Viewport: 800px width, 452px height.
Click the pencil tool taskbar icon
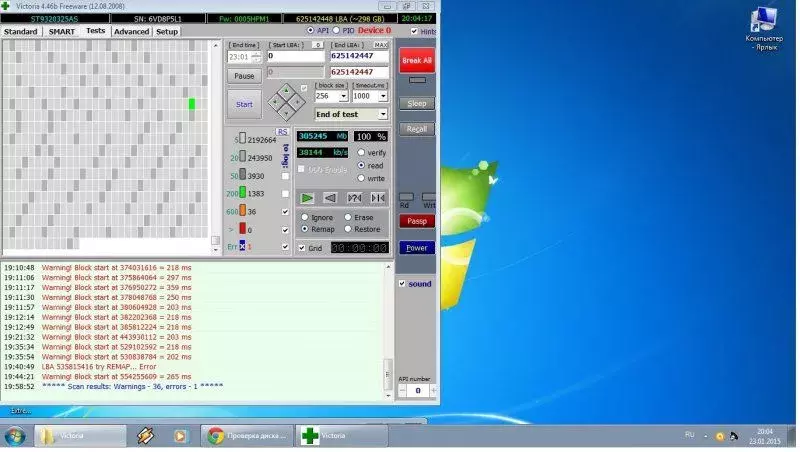[x=145, y=436]
